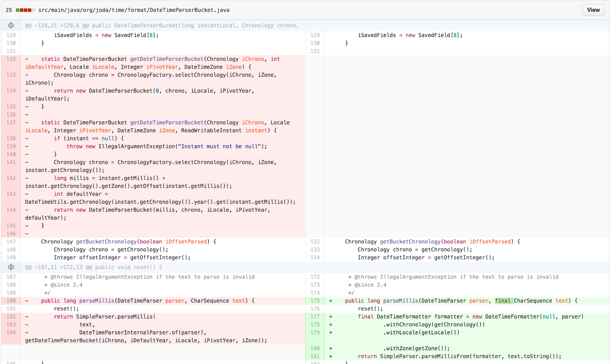Click highlighted 'final' keyword on line 175

pos(503,301)
